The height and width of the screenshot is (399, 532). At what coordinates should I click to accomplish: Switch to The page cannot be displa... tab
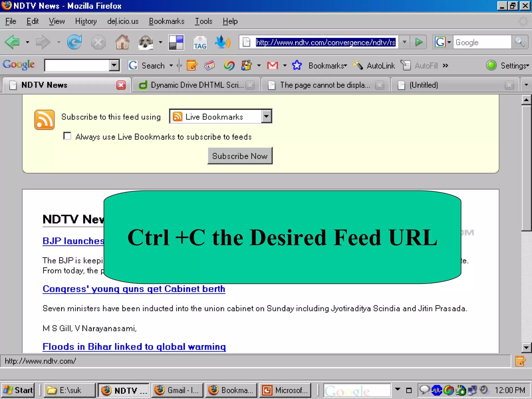tap(325, 85)
